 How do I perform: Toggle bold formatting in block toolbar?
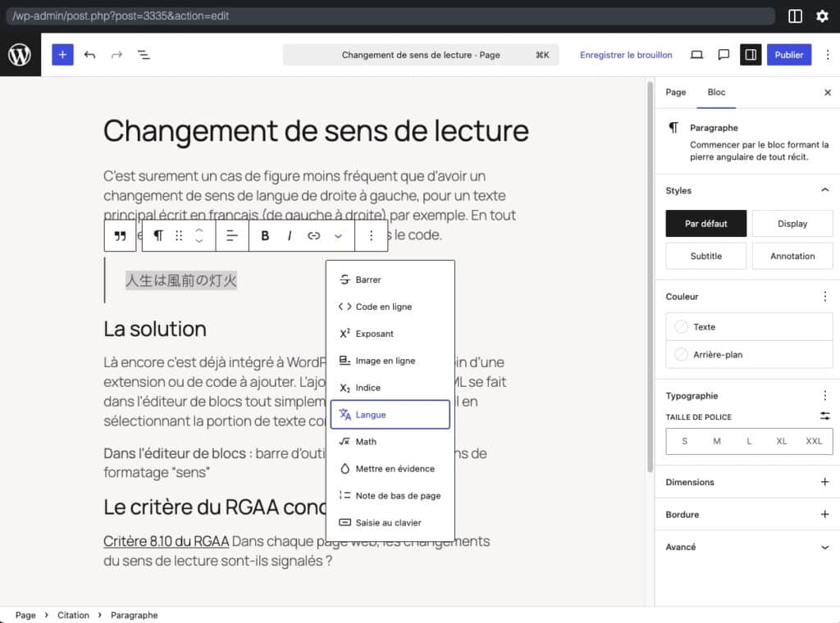[x=265, y=236]
